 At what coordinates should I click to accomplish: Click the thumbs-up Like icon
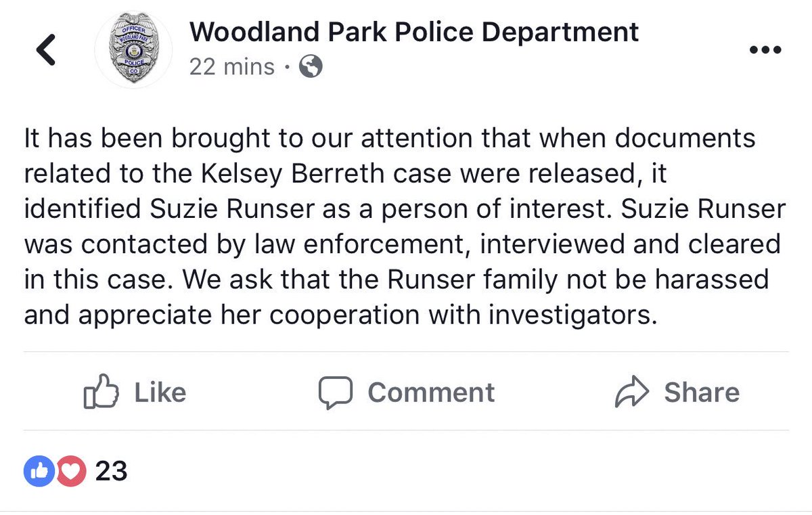click(x=101, y=393)
